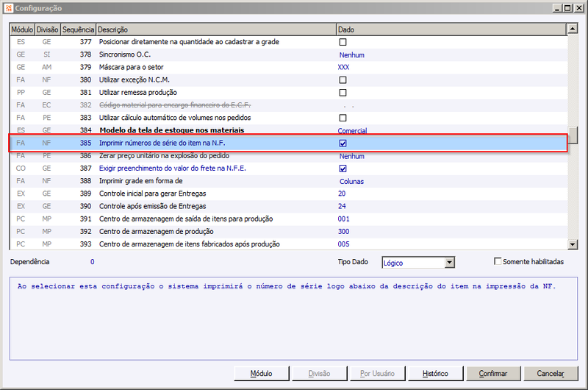588x390 pixels.
Task: Check the box for row 377 Posicionar diretamente
Action: click(343, 42)
